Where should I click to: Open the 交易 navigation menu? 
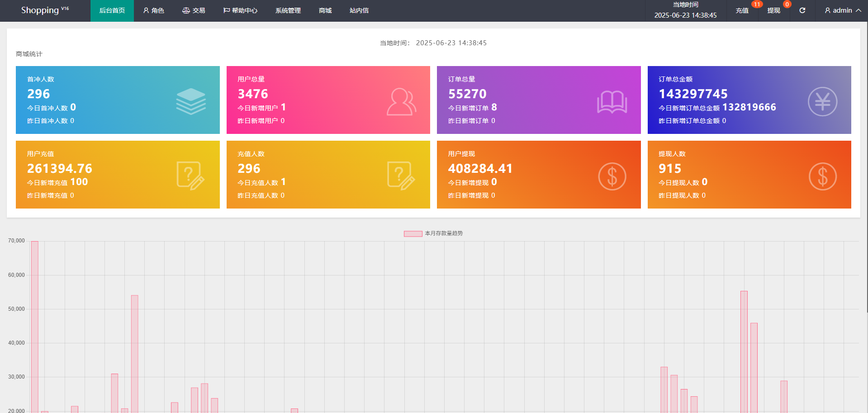pos(194,10)
